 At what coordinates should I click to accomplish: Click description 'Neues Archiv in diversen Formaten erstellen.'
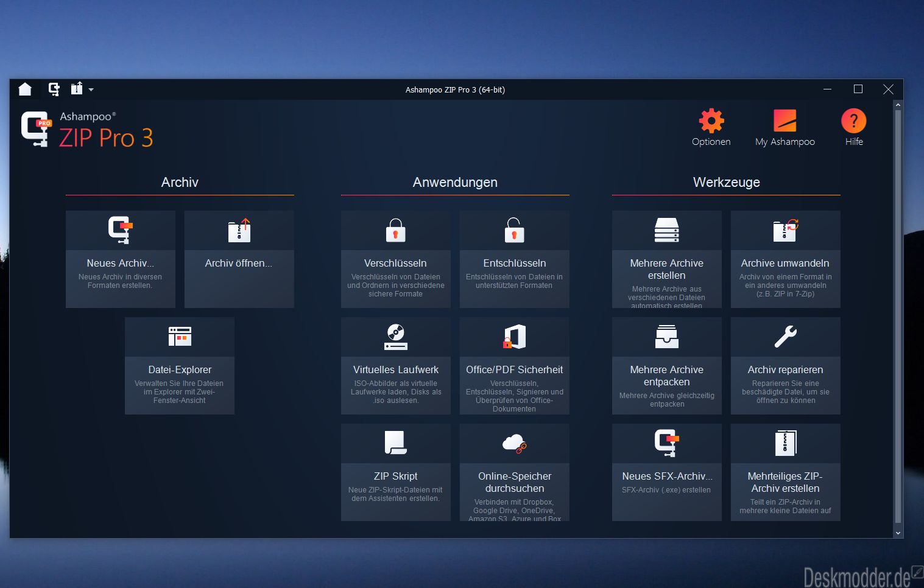point(120,281)
